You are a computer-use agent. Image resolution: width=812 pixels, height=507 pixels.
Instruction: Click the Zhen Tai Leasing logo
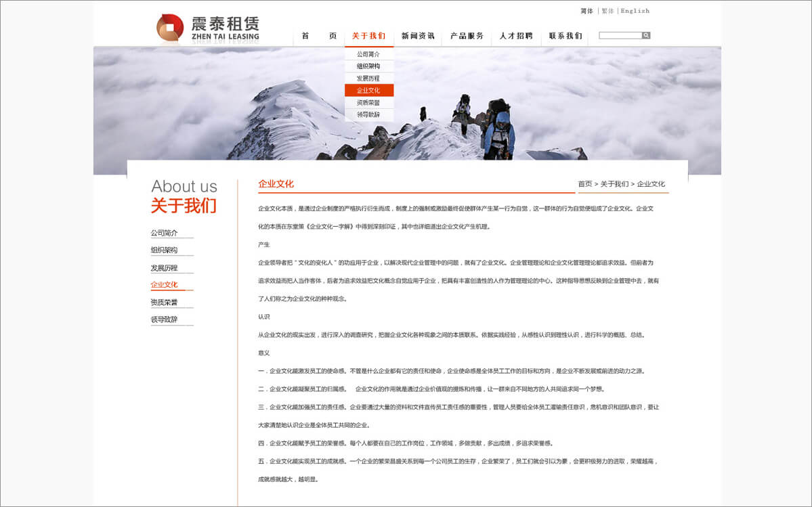(207, 28)
